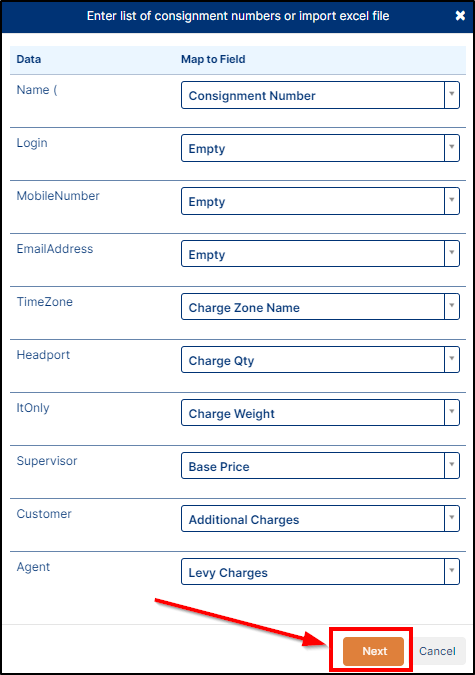
Task: Close the consignment import dialog
Action: pos(460,16)
